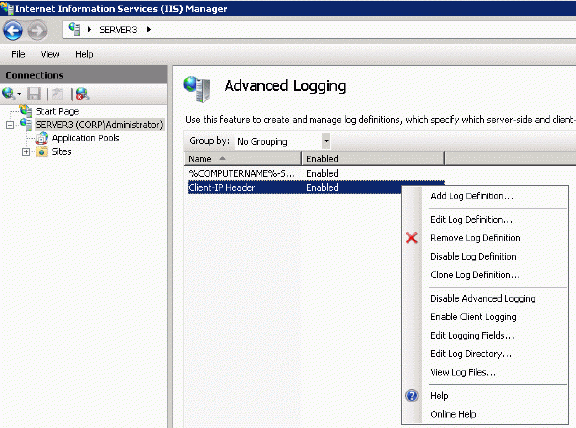Click SERVER3 in the address breadcrumb

(118, 30)
